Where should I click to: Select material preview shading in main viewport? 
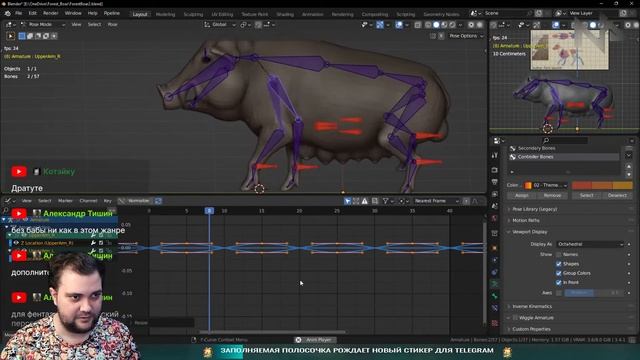point(444,25)
